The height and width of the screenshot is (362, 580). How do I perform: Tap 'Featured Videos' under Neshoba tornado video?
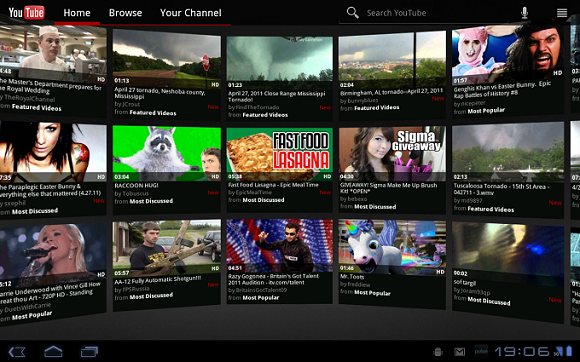153,113
